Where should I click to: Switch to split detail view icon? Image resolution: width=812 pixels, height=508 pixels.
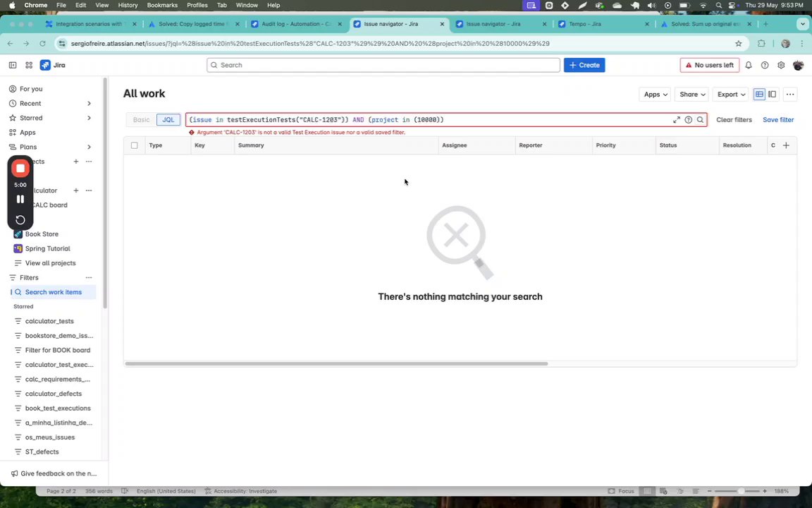click(x=772, y=95)
